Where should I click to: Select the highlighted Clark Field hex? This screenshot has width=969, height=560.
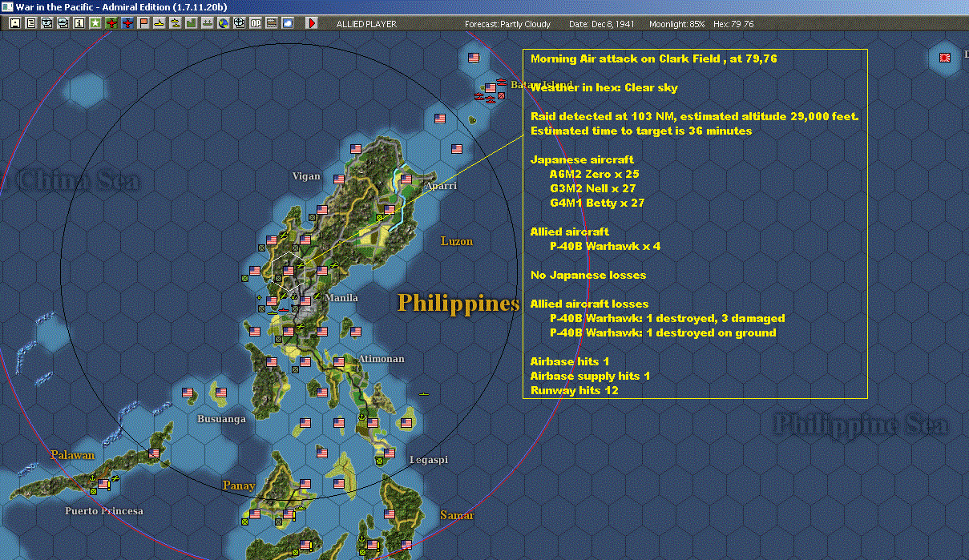(x=289, y=271)
